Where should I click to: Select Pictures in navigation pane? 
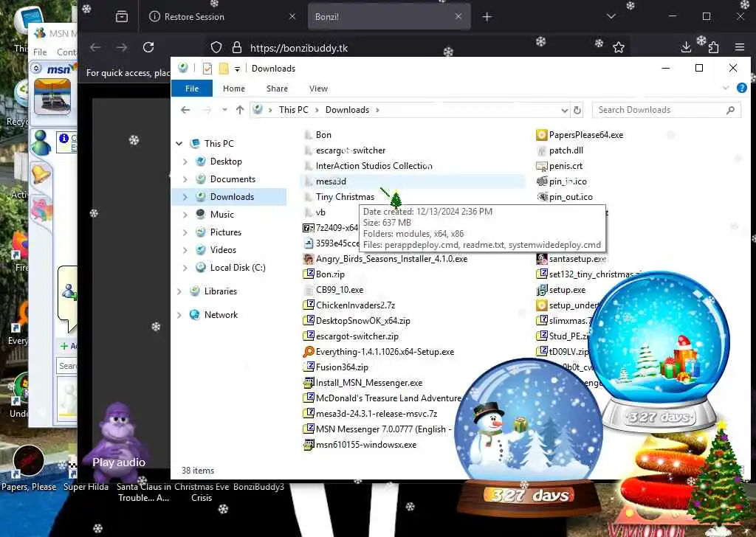pos(226,232)
